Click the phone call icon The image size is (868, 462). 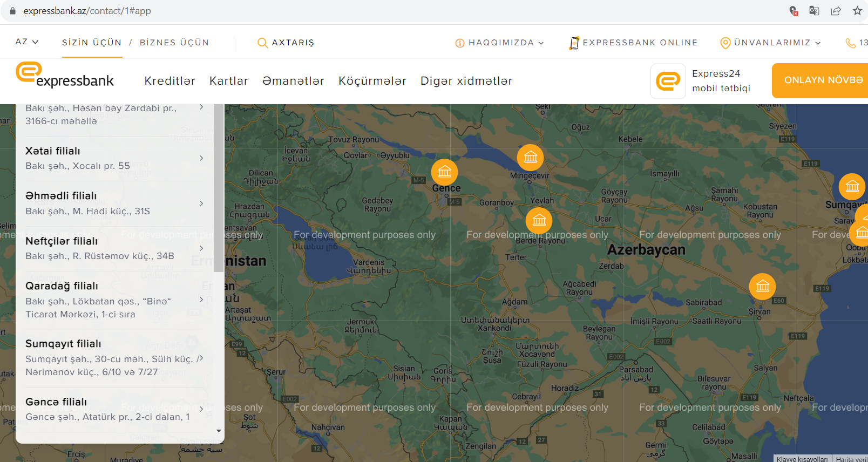click(x=851, y=43)
